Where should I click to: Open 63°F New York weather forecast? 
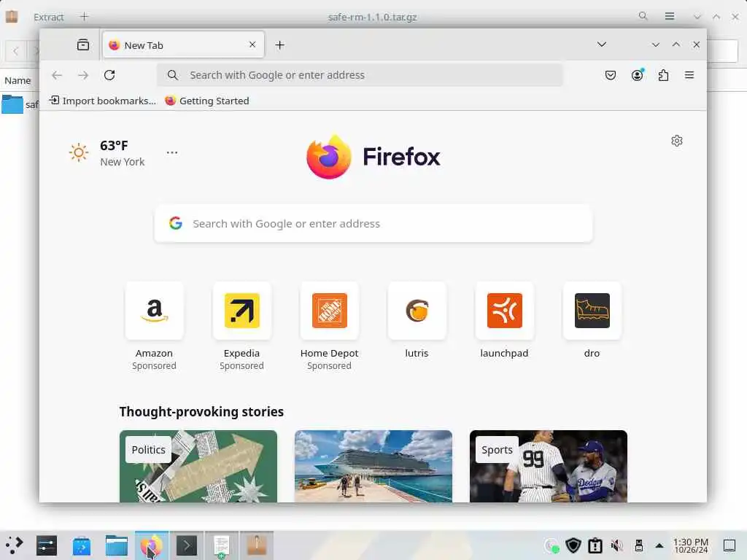[107, 153]
